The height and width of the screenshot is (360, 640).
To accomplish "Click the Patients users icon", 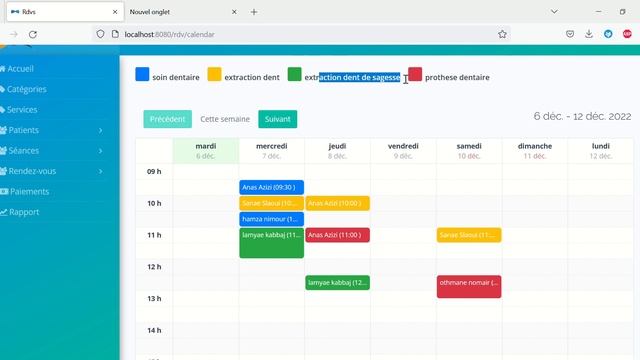I will click(x=3, y=130).
